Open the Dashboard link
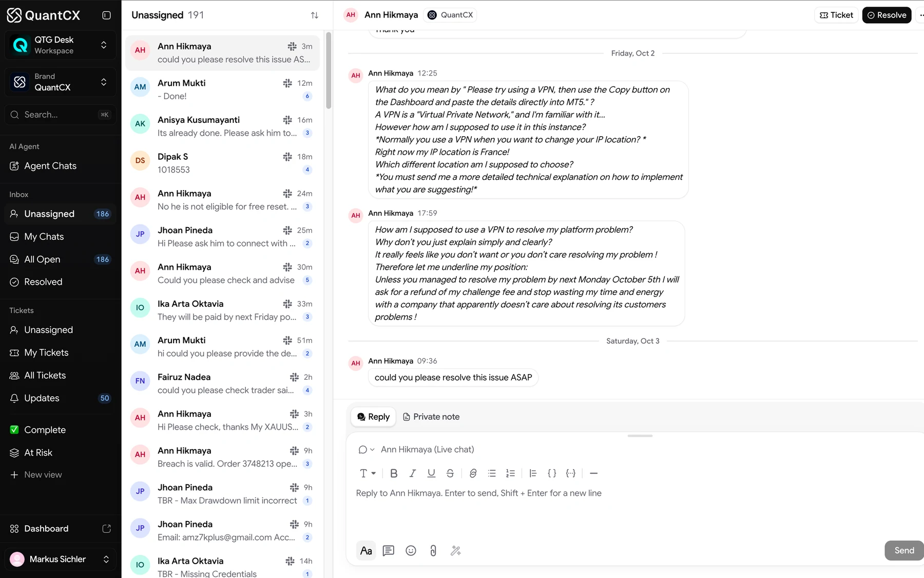Image resolution: width=924 pixels, height=578 pixels. [60, 529]
